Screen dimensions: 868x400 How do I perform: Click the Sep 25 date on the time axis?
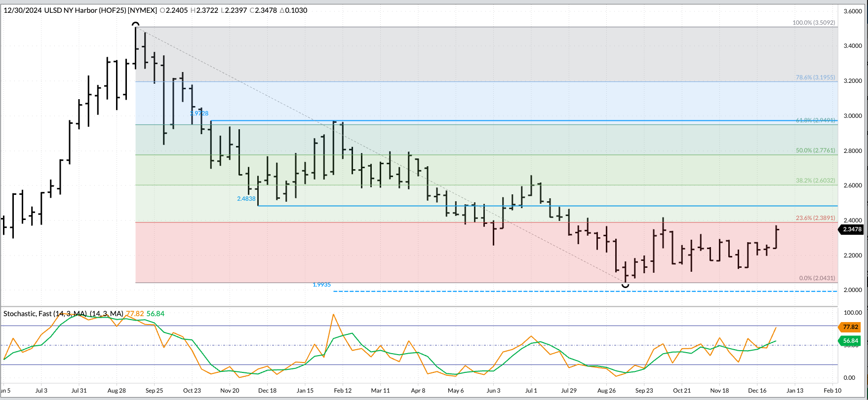[x=154, y=390]
